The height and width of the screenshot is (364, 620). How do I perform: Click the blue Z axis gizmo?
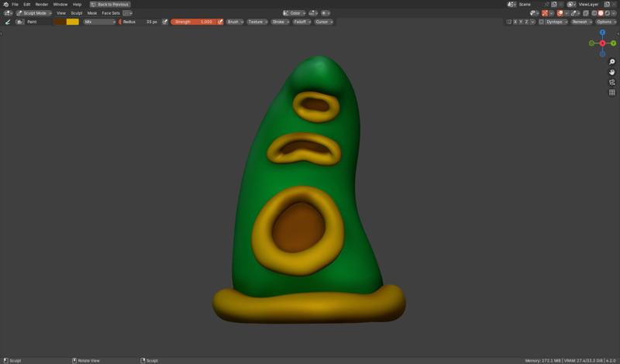pyautogui.click(x=602, y=33)
